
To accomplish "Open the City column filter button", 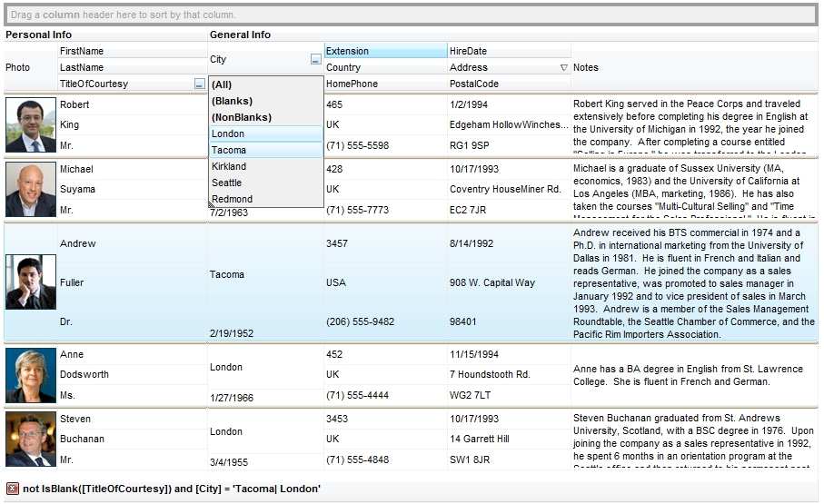I will point(315,60).
